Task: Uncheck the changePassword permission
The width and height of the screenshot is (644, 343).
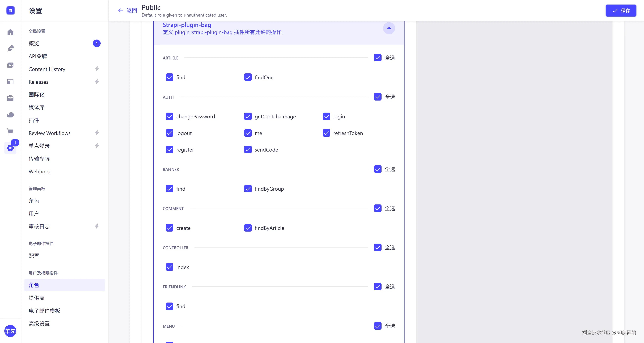Action: click(170, 116)
